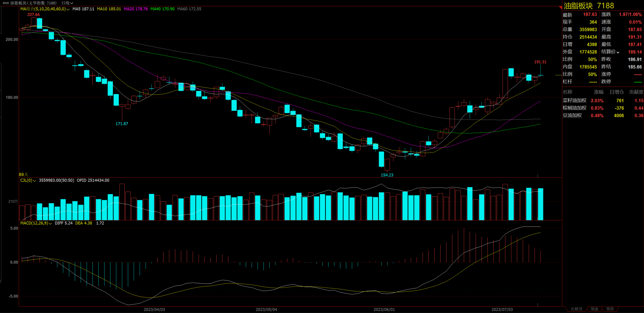The height and width of the screenshot is (313, 644).
Task: Click the 207.66 high price marker on chart
Action: click(33, 15)
